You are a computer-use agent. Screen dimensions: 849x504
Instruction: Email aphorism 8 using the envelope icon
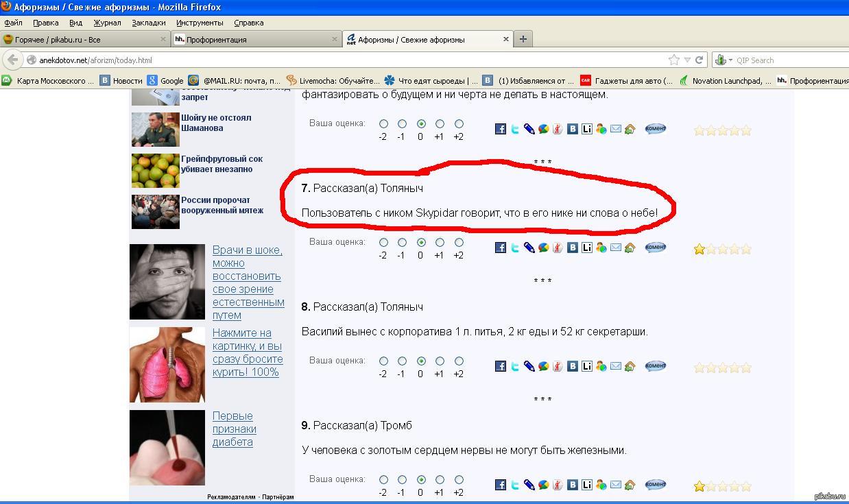(x=616, y=366)
